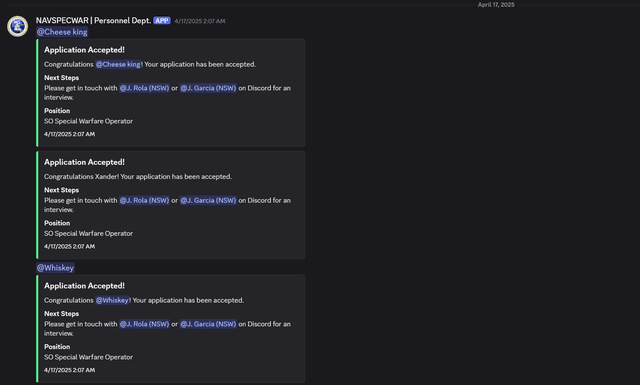This screenshot has height=385, width=640.
Task: Click the message timestamp 4/17/2025 2:07 AM in the header
Action: [x=200, y=21]
